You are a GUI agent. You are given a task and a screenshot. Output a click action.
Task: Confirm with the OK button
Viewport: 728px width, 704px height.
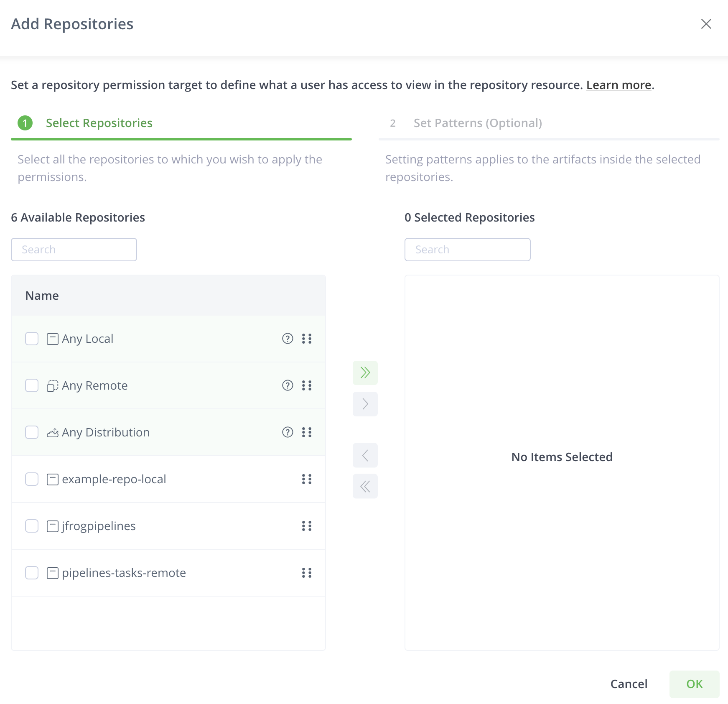(x=694, y=684)
